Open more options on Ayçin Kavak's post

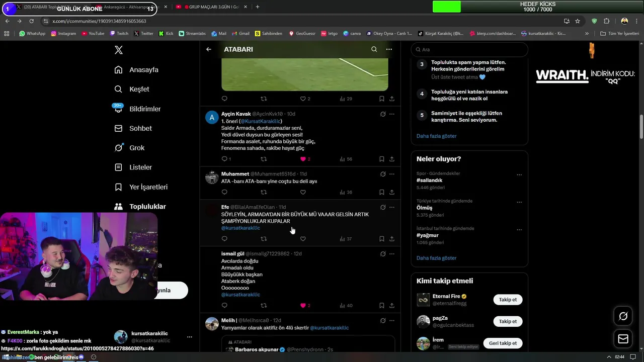point(392,114)
